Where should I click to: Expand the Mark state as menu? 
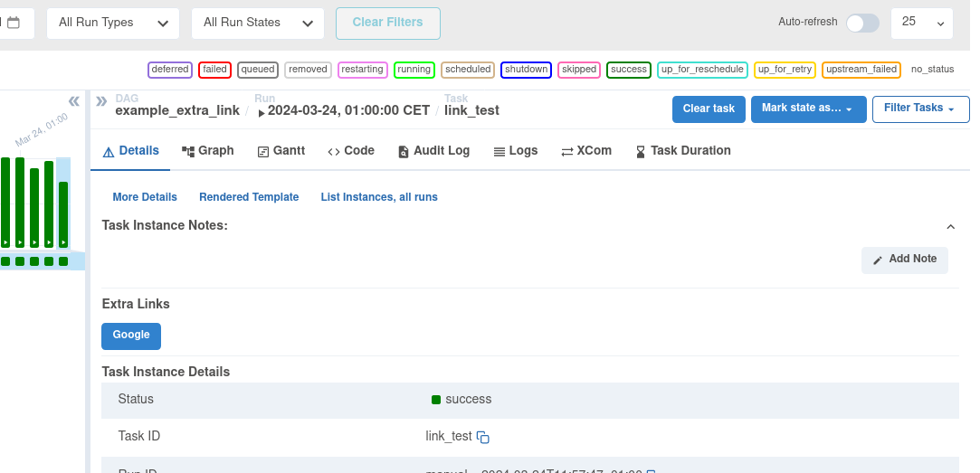(807, 109)
